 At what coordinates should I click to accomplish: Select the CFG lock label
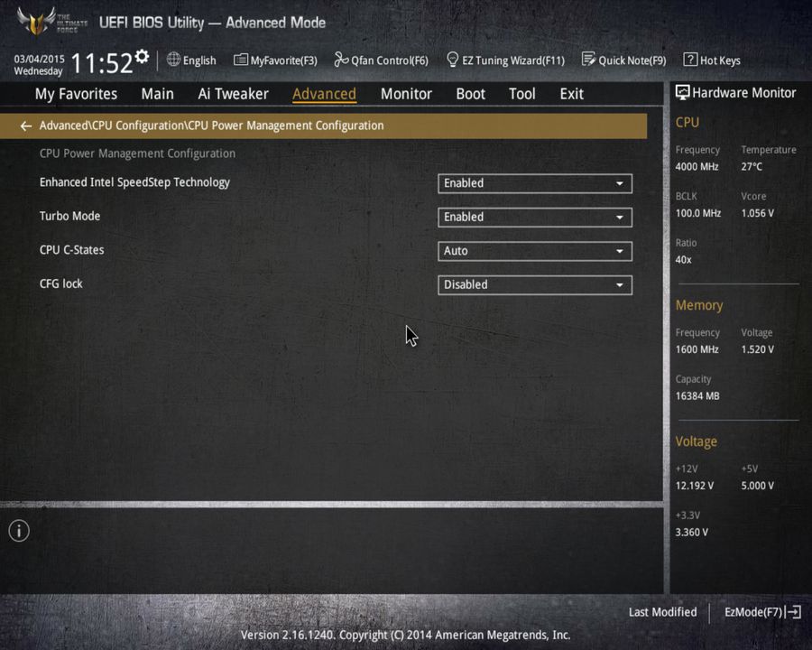[x=61, y=283]
